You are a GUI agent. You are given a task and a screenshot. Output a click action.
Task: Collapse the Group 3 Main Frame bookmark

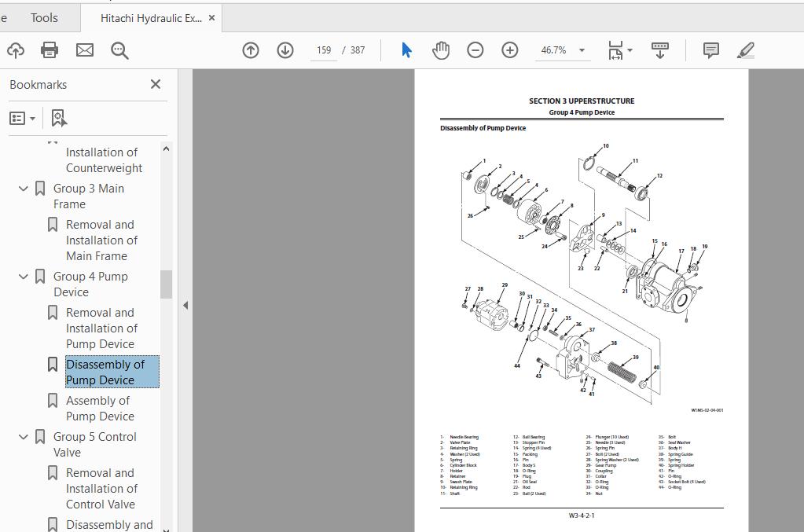click(x=24, y=189)
